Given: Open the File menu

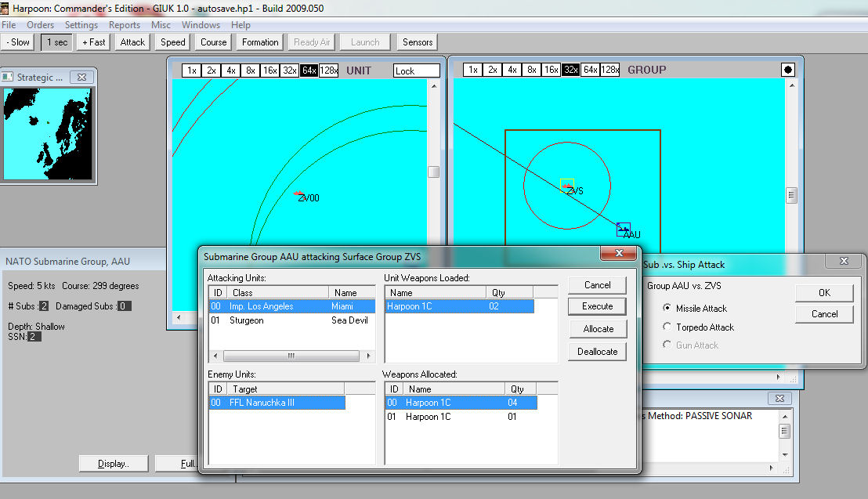Looking at the screenshot, I should pos(9,25).
